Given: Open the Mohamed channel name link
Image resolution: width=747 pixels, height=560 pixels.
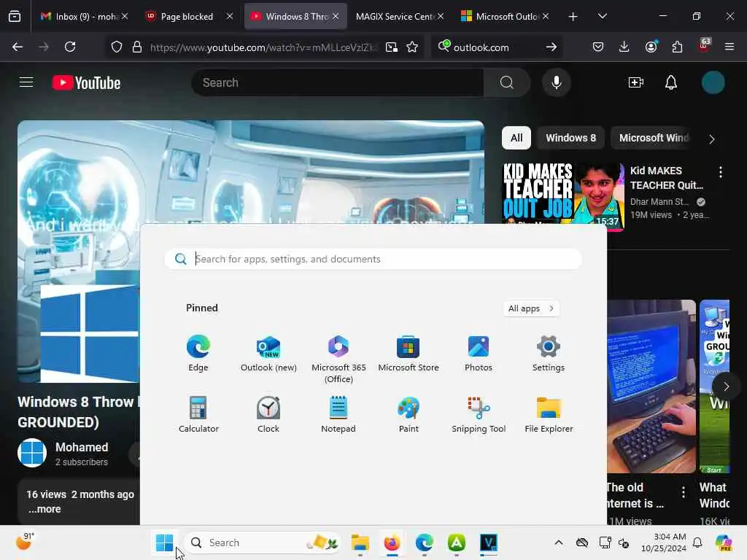Looking at the screenshot, I should pyautogui.click(x=82, y=447).
